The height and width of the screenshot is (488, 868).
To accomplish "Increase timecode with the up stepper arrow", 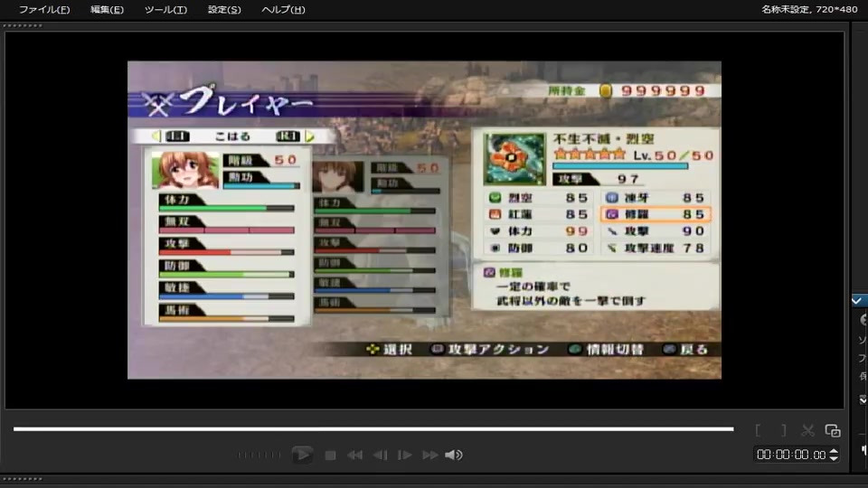I will point(834,452).
